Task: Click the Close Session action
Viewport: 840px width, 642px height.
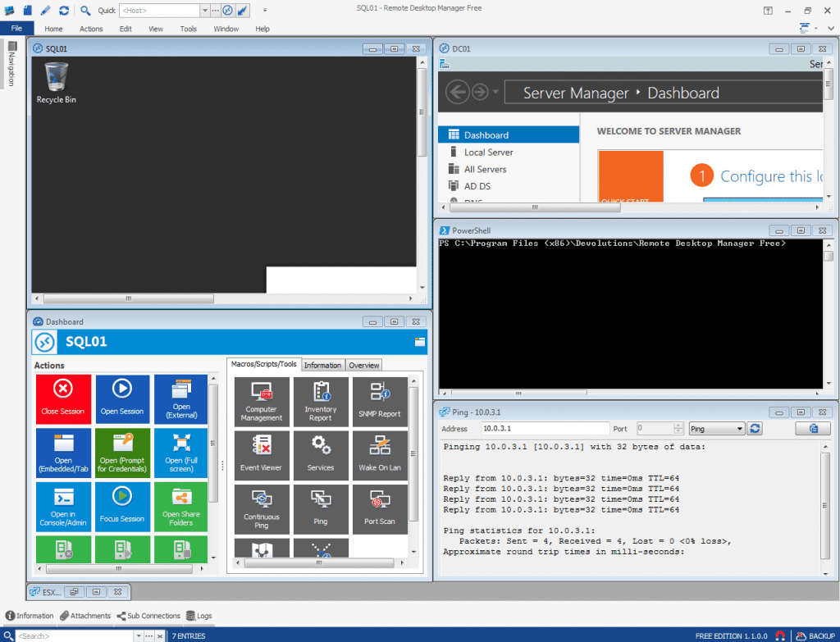Action: pos(63,399)
